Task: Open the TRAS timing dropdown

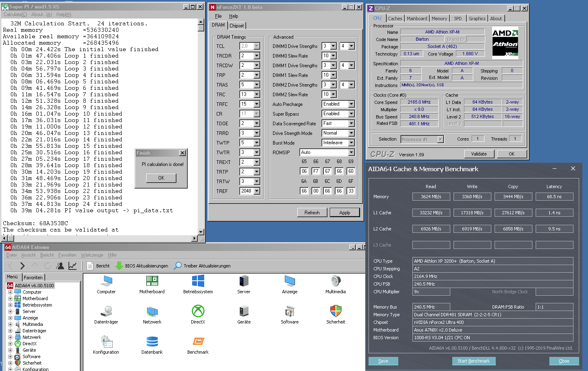Action: [x=257, y=85]
